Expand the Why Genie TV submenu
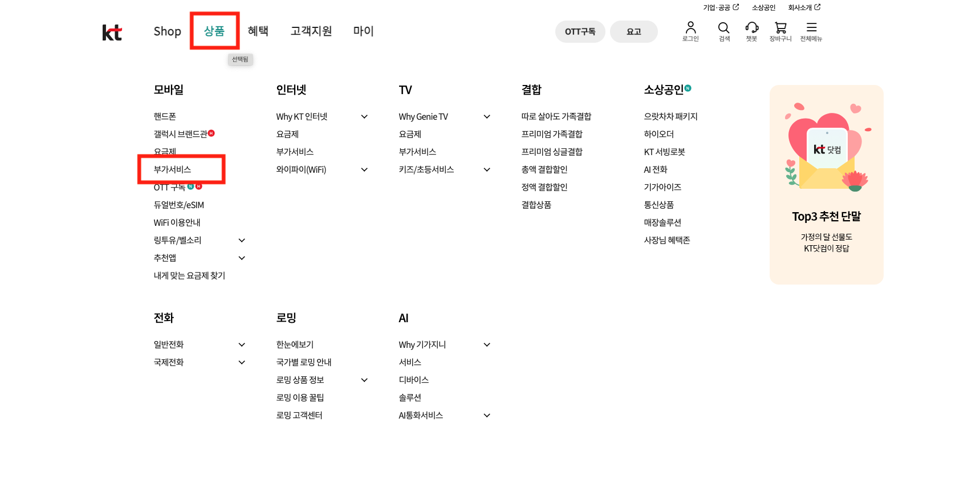 [487, 117]
